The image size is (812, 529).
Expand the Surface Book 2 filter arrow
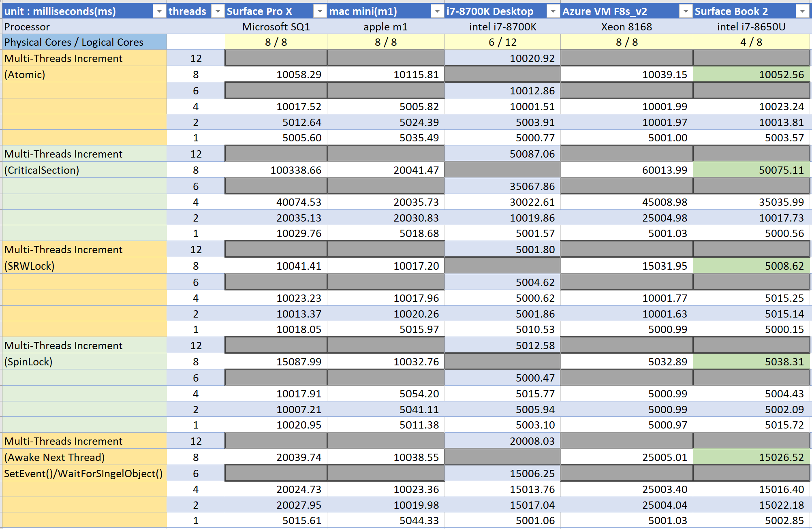[x=802, y=11]
